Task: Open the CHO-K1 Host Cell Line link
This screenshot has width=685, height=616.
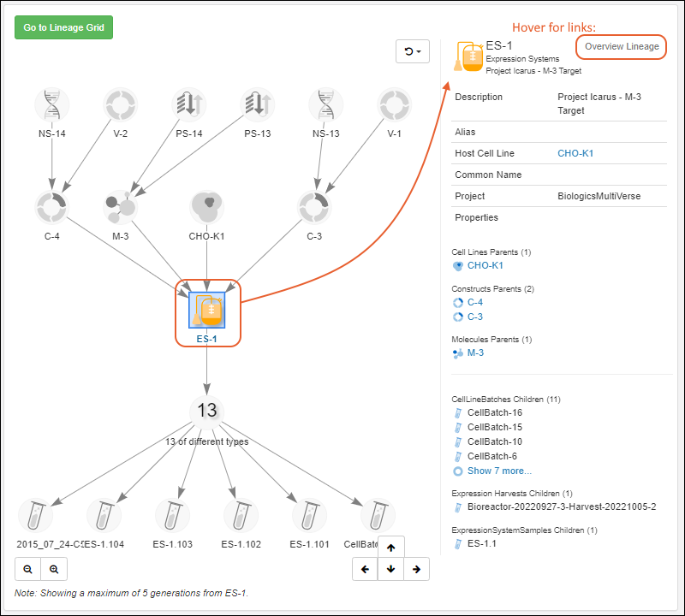Action: (x=575, y=153)
